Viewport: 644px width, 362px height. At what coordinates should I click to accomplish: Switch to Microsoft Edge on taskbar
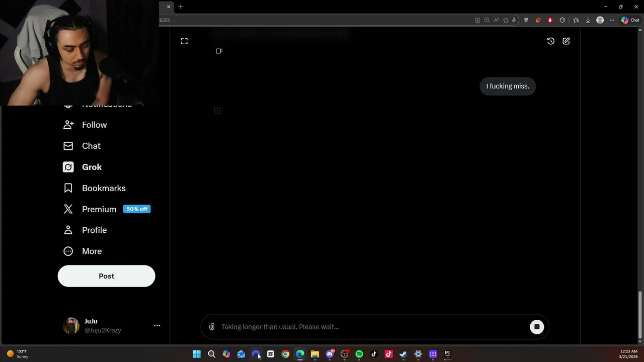[300, 354]
